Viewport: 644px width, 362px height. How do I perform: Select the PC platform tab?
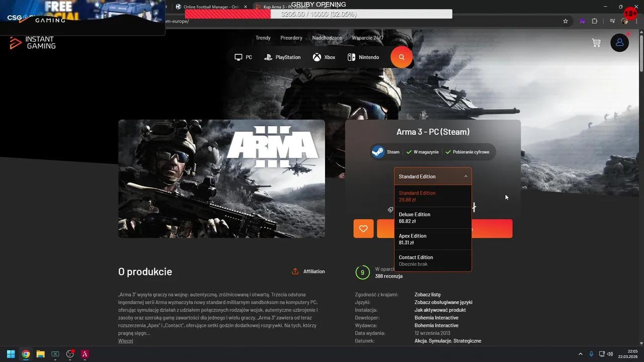tap(244, 57)
